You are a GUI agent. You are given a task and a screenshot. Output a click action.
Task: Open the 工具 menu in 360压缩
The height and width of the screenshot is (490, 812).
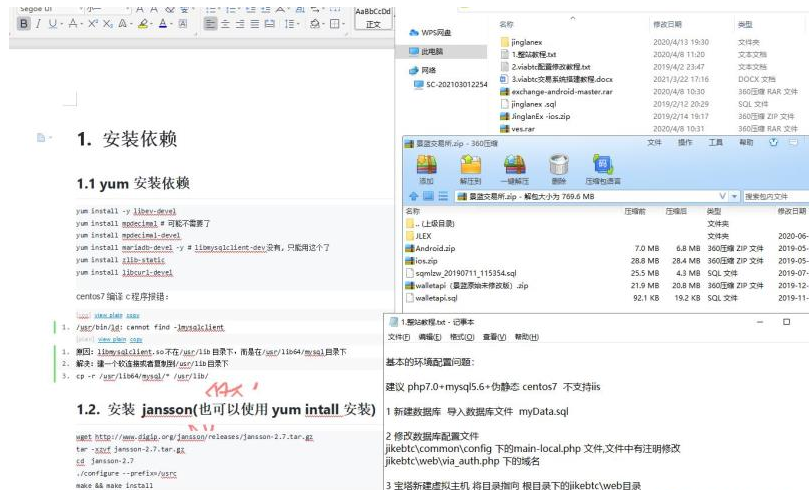click(715, 143)
